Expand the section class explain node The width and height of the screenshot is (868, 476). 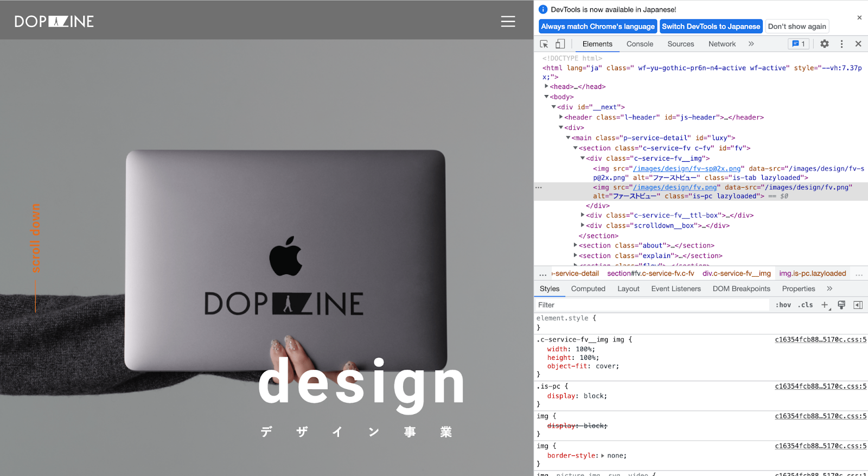point(576,256)
